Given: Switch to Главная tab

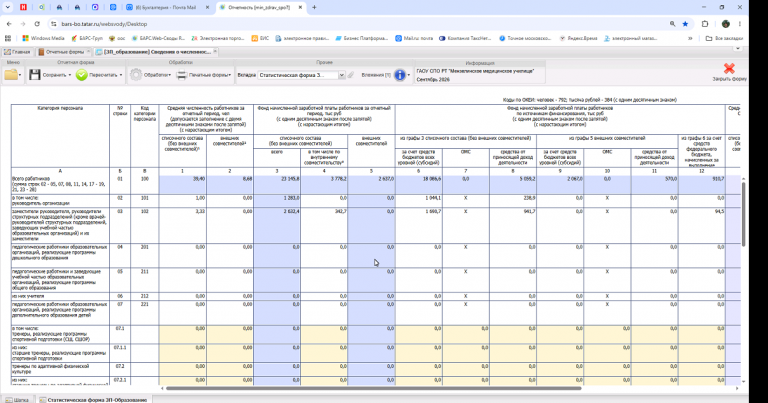Looking at the screenshot, I should (x=18, y=51).
